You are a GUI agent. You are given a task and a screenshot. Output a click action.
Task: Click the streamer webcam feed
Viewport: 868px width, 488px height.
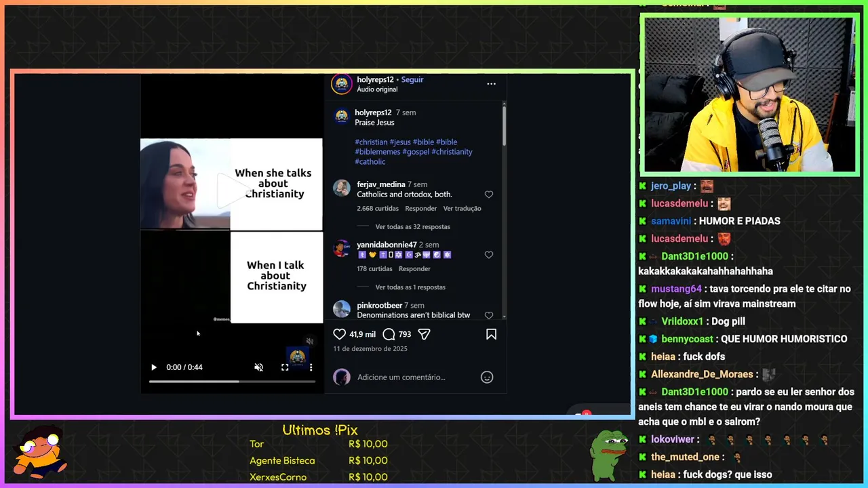[x=749, y=95]
